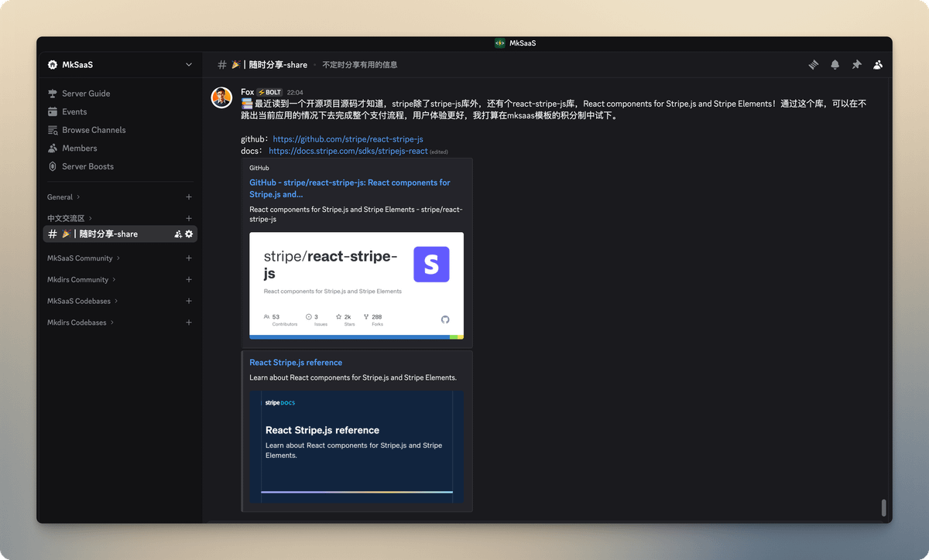929x560 pixels.
Task: Click the GitHub embed description text
Action: 356,214
